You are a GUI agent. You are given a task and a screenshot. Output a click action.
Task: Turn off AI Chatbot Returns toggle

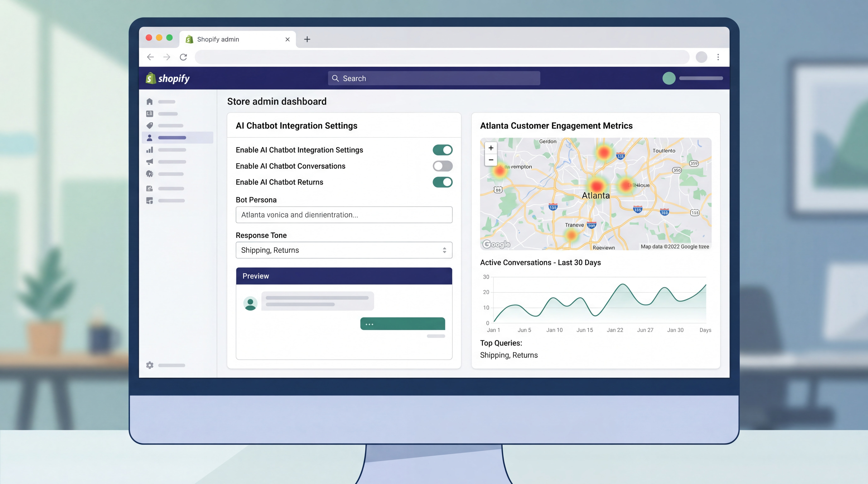(x=442, y=182)
